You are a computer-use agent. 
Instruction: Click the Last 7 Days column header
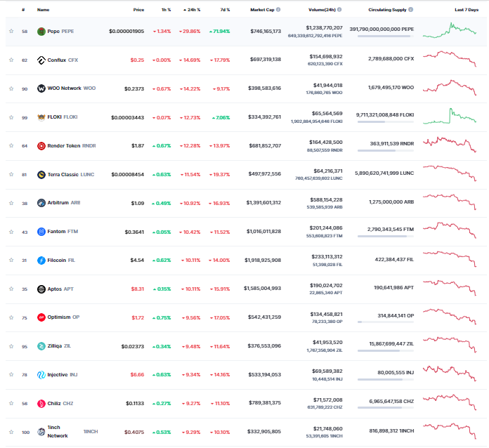[467, 10]
